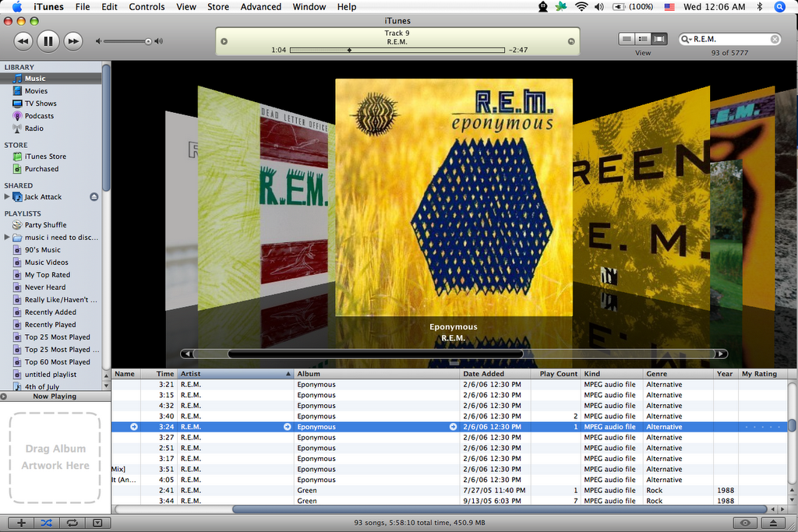Pause playback with the pause button
798x532 pixels.
(48, 41)
